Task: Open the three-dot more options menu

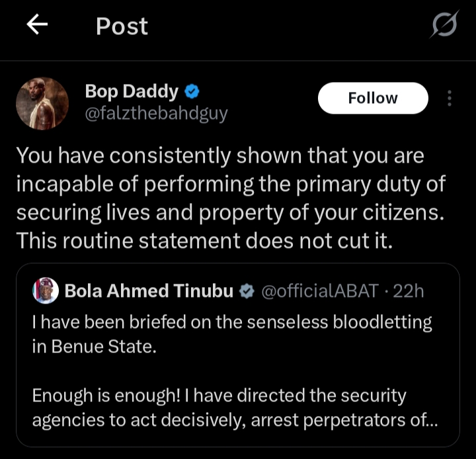Action: 450,98
